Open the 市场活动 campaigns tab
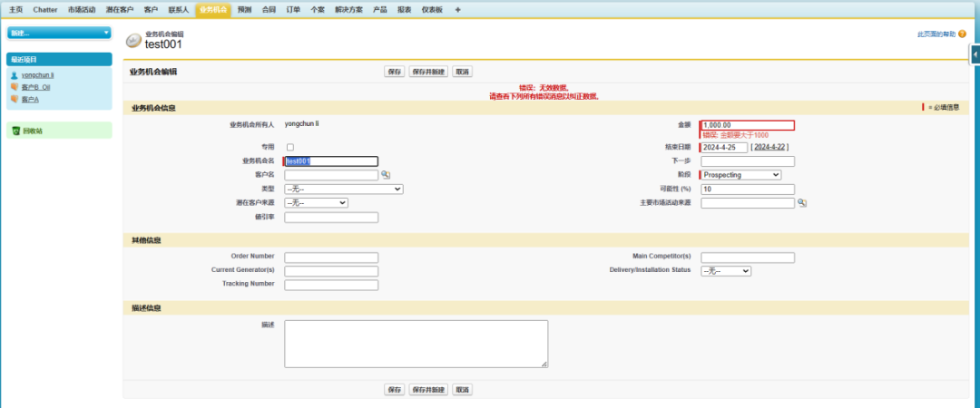 [82, 10]
